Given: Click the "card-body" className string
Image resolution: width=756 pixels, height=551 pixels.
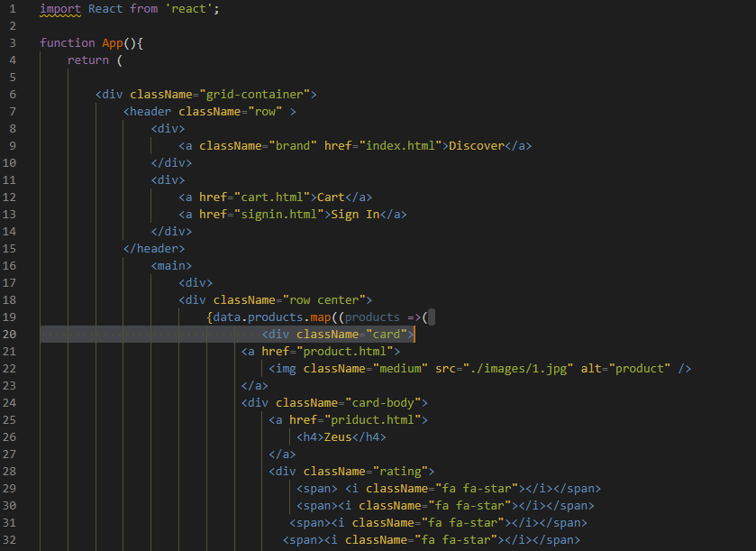Looking at the screenshot, I should tap(383, 403).
